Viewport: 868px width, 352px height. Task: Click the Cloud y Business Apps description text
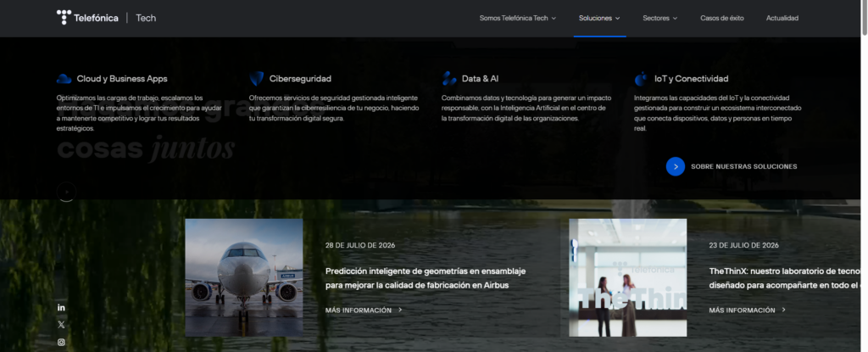point(139,113)
